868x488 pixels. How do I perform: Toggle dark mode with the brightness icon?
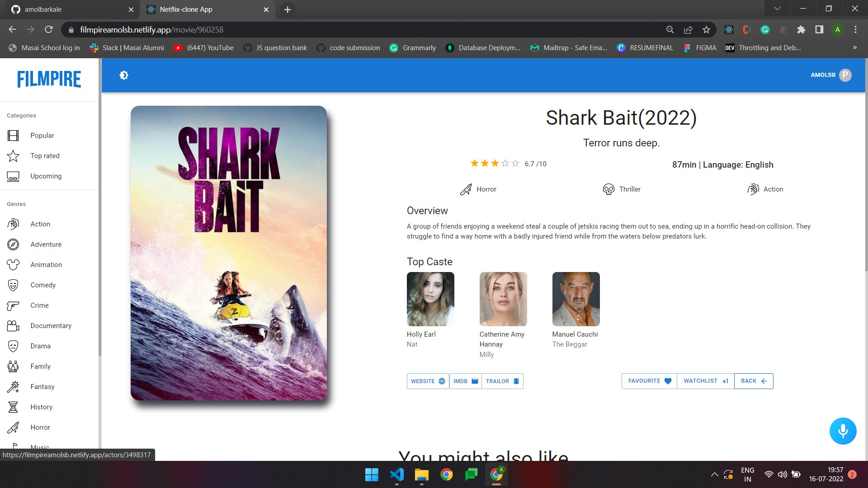tap(123, 75)
